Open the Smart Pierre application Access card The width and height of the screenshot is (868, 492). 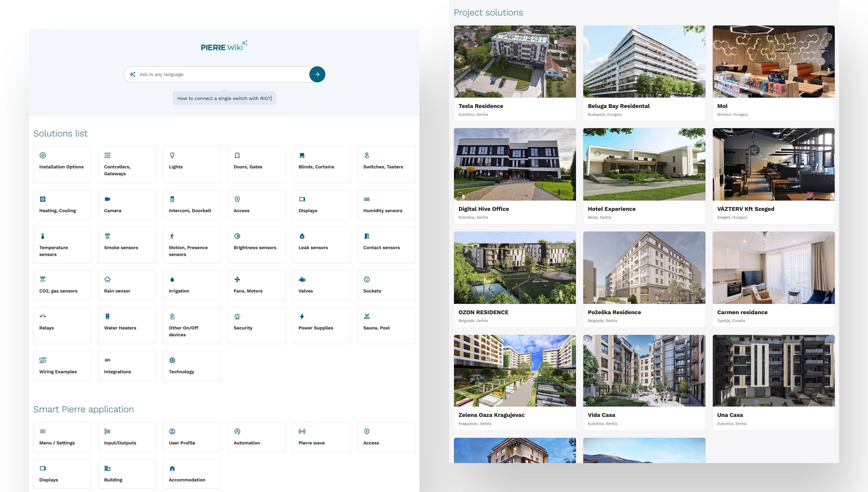(386, 437)
